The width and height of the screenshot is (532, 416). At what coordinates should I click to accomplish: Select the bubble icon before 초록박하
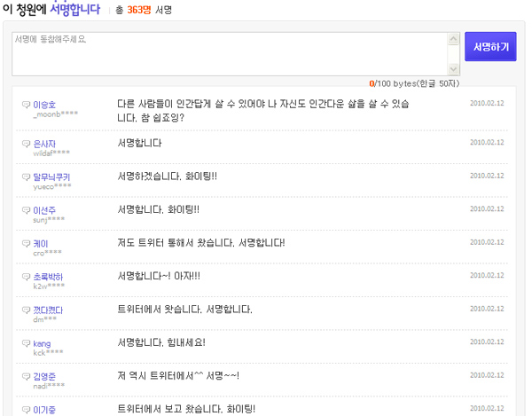(x=26, y=278)
